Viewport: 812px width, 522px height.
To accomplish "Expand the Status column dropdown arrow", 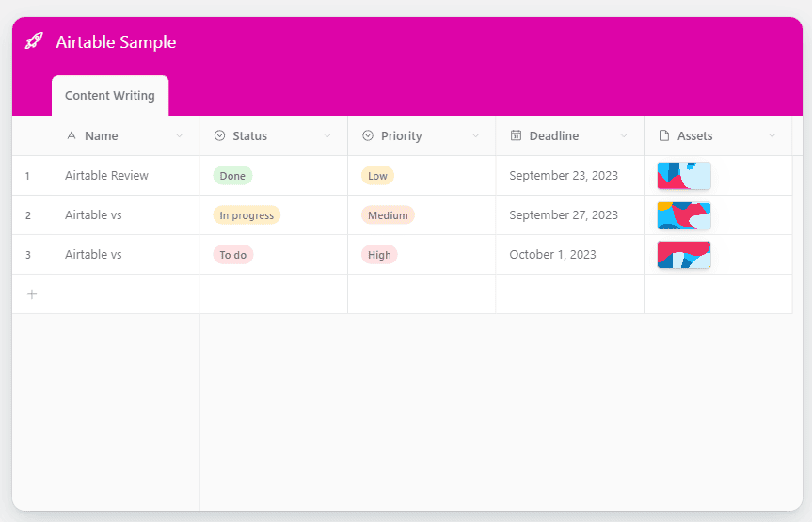I will [327, 135].
